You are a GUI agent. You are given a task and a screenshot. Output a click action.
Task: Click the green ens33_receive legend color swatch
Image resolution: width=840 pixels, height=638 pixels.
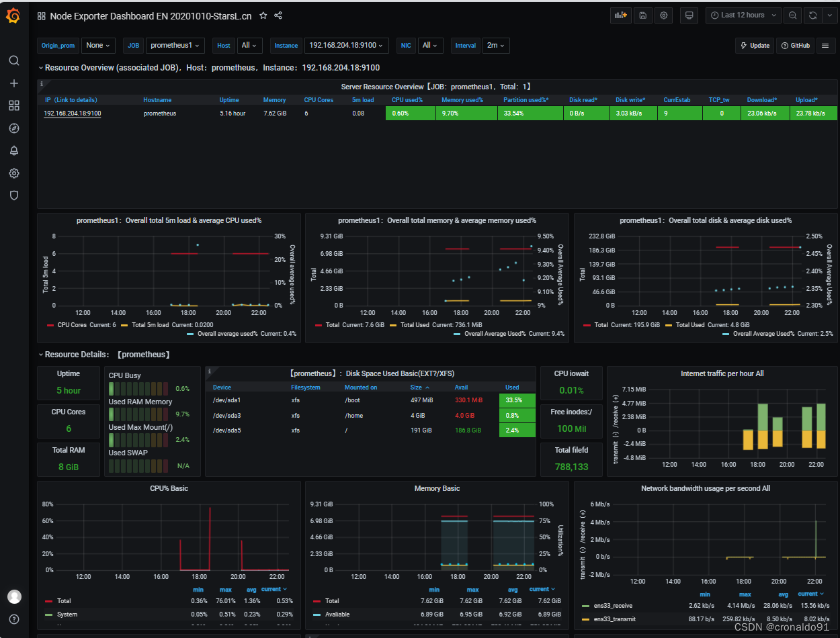tap(586, 606)
